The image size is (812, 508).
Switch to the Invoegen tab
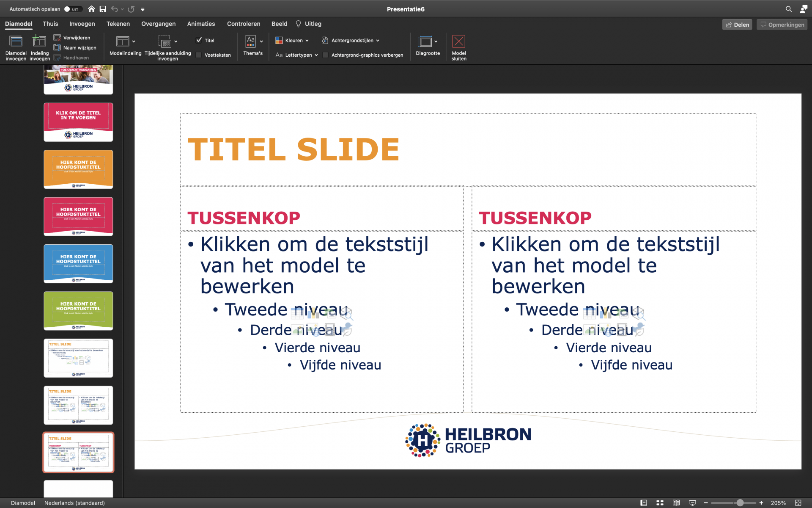point(82,24)
